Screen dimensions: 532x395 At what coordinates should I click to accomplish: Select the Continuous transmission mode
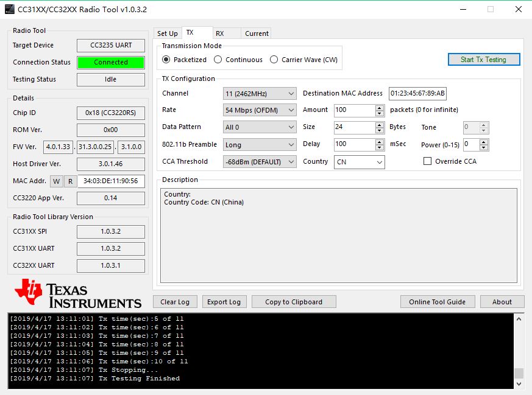(x=238, y=60)
